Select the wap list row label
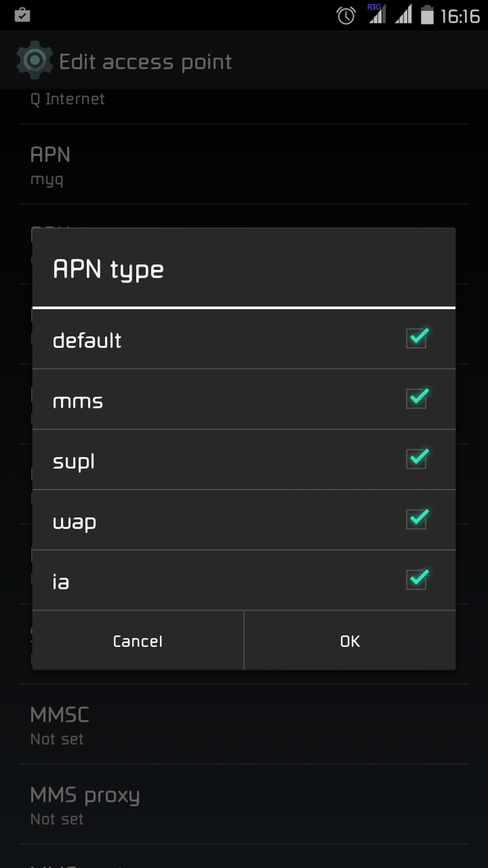Viewport: 488px width, 868px height. pyautogui.click(x=75, y=521)
